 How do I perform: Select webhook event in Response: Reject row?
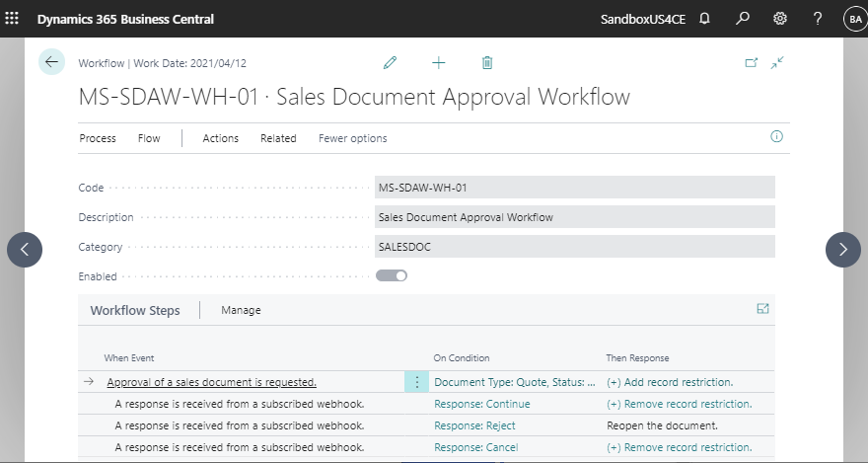tap(239, 425)
